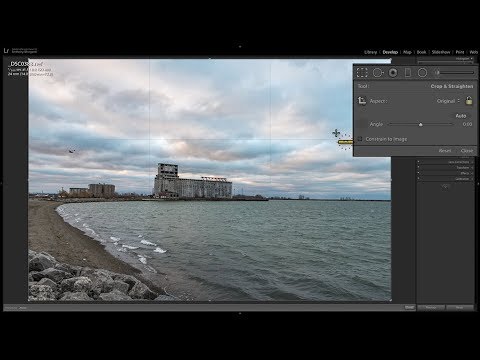Collapse the Histogram panel header
The image size is (480, 360).
pyautogui.click(x=464, y=59)
